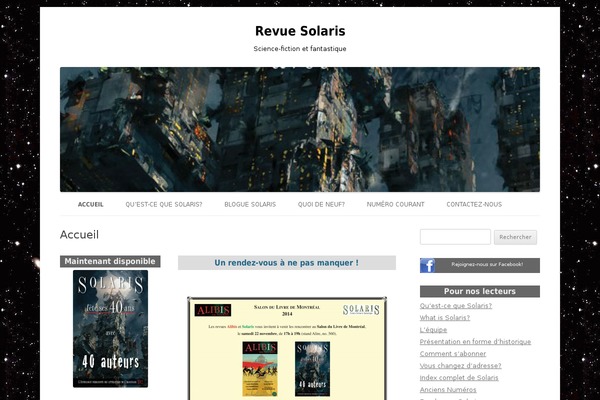Screen dimensions: 600x400
Task: Select the Pour nos lecteurs heading
Action: (480, 291)
